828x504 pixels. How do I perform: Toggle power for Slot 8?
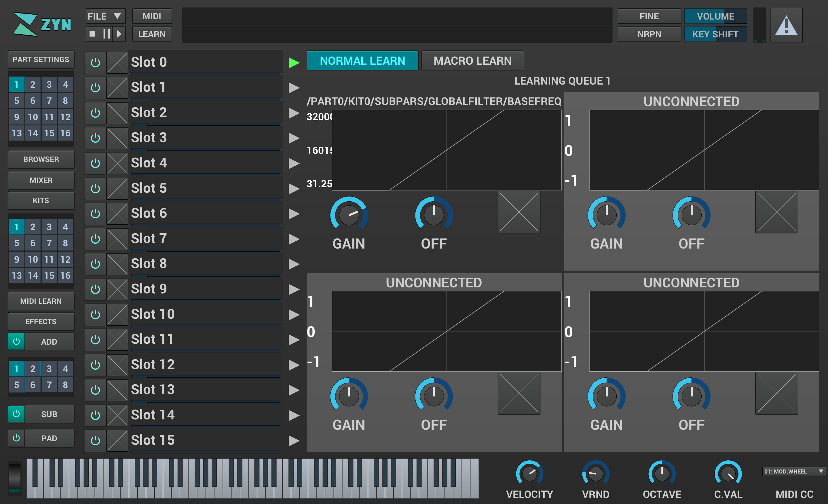point(95,264)
